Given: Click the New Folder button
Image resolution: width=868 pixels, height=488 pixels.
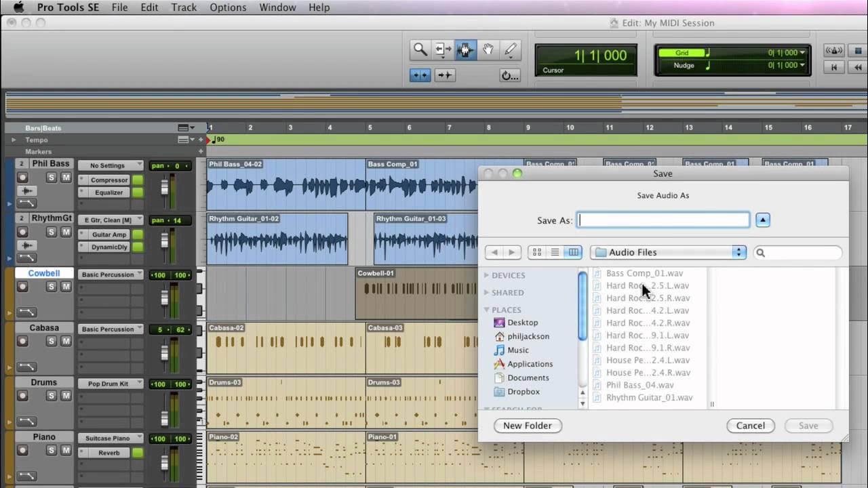Looking at the screenshot, I should [528, 426].
